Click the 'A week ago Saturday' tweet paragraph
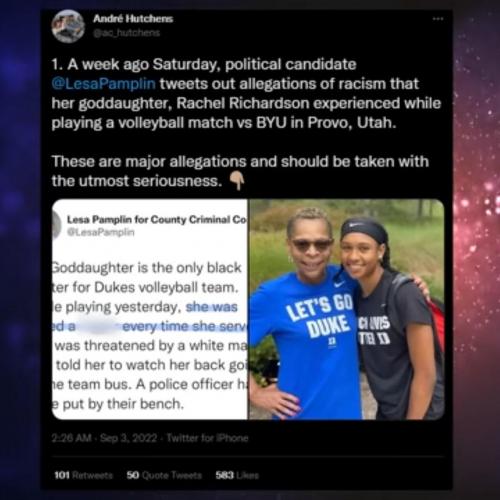Viewport: 500px width, 500px height. pyautogui.click(x=246, y=93)
